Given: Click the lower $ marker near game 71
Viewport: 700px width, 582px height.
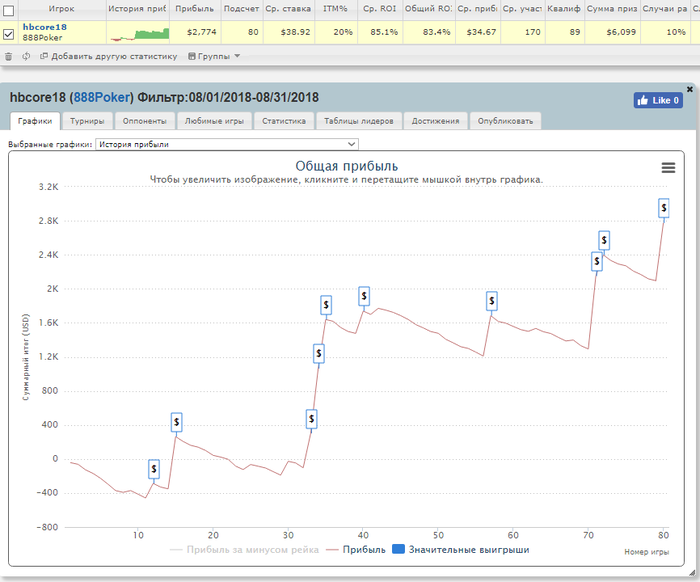Looking at the screenshot, I should pos(597,261).
